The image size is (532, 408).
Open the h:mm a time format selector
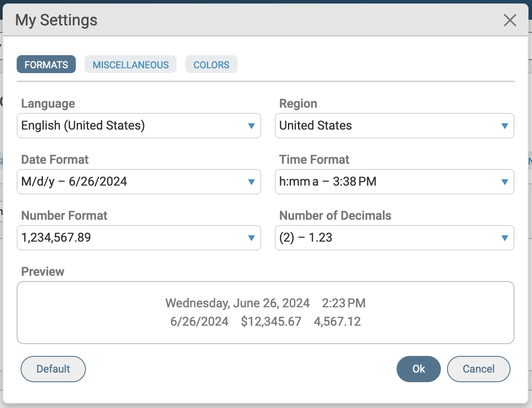[386, 182]
